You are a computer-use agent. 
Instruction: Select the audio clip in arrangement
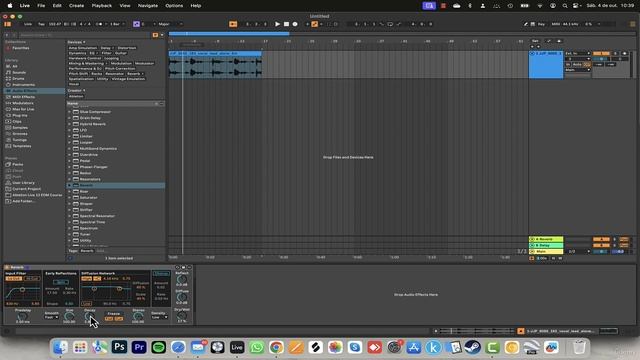[215, 64]
